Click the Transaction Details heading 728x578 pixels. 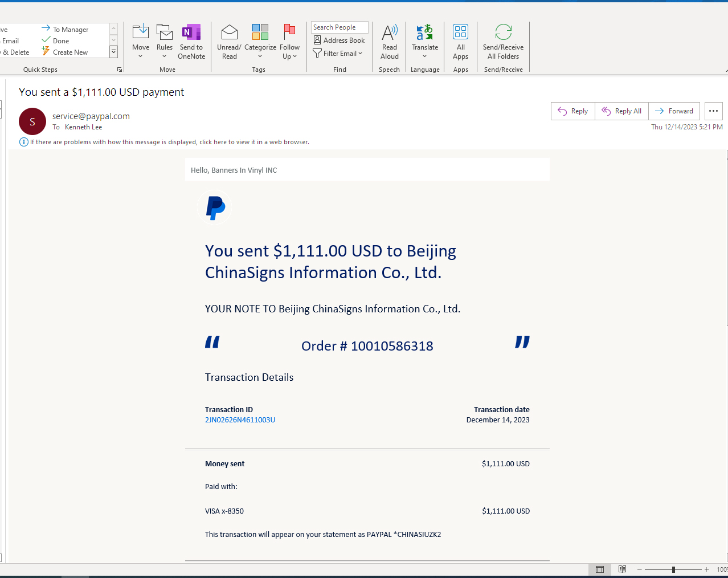(x=249, y=377)
